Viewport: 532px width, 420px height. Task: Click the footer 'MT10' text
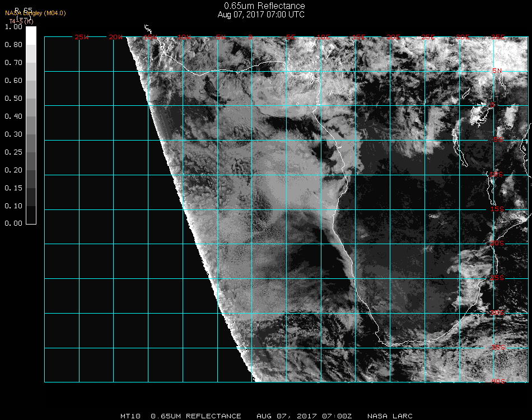click(x=130, y=416)
